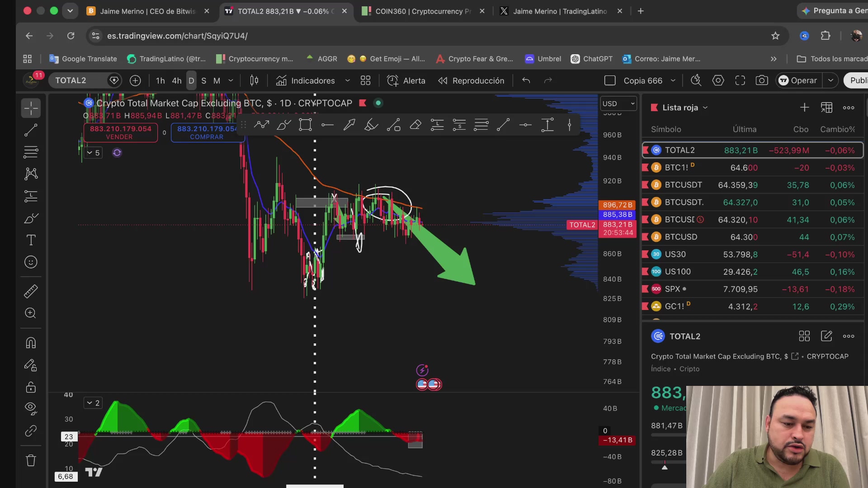Open the chart type candles selector
The width and height of the screenshot is (868, 488).
tap(254, 80)
